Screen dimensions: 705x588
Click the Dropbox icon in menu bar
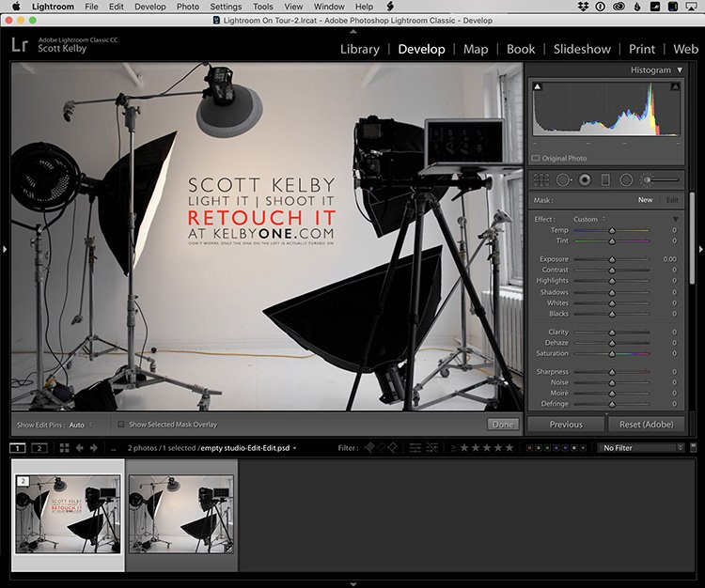point(583,7)
